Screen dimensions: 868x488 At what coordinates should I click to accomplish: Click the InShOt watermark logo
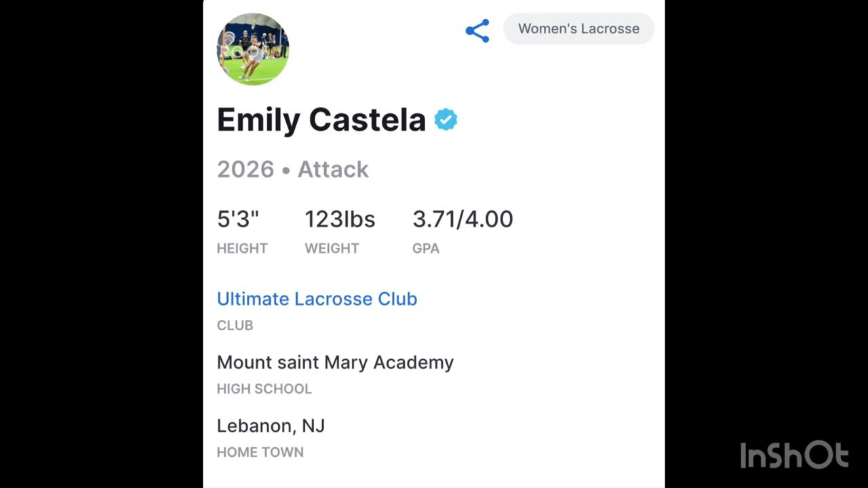793,455
